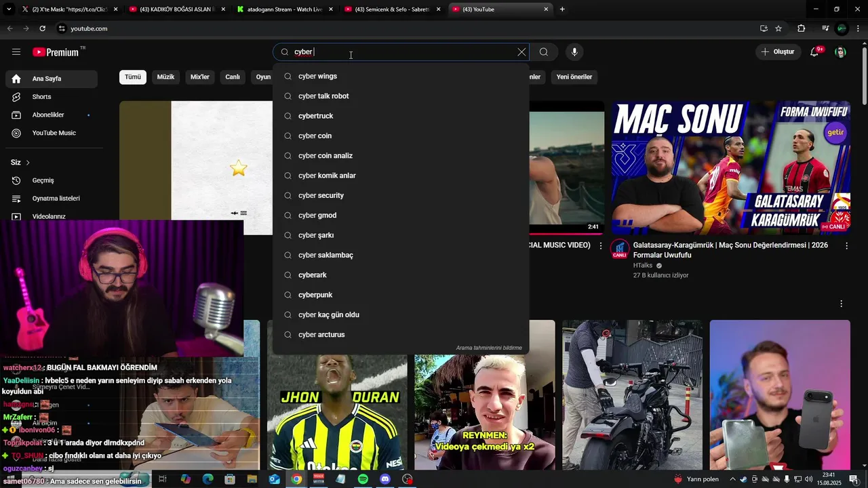Image resolution: width=868 pixels, height=488 pixels.
Task: Choose the 'cyber arcturus' suggestion
Action: [x=401, y=335]
